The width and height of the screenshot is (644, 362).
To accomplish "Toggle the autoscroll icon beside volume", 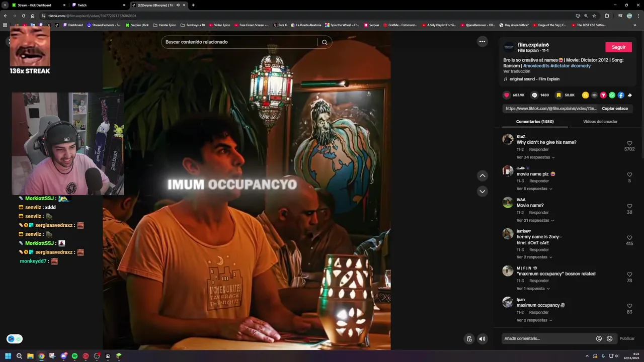I will click(469, 339).
